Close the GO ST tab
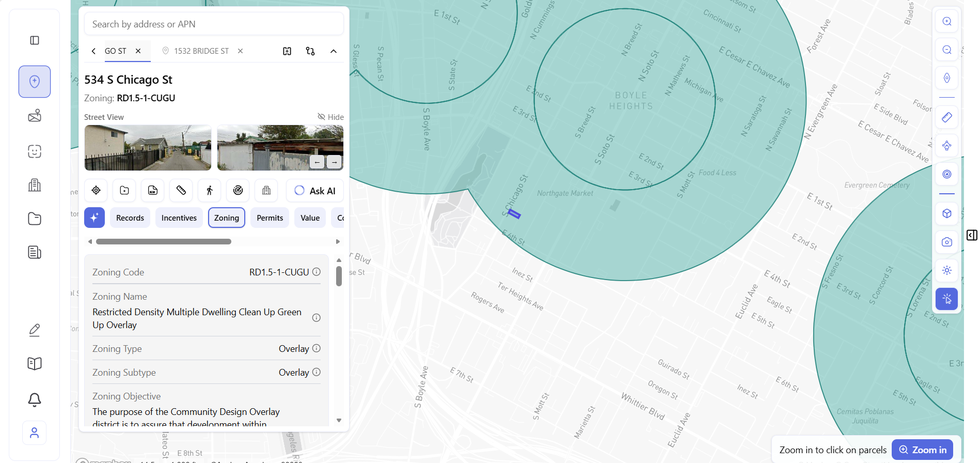 click(138, 51)
